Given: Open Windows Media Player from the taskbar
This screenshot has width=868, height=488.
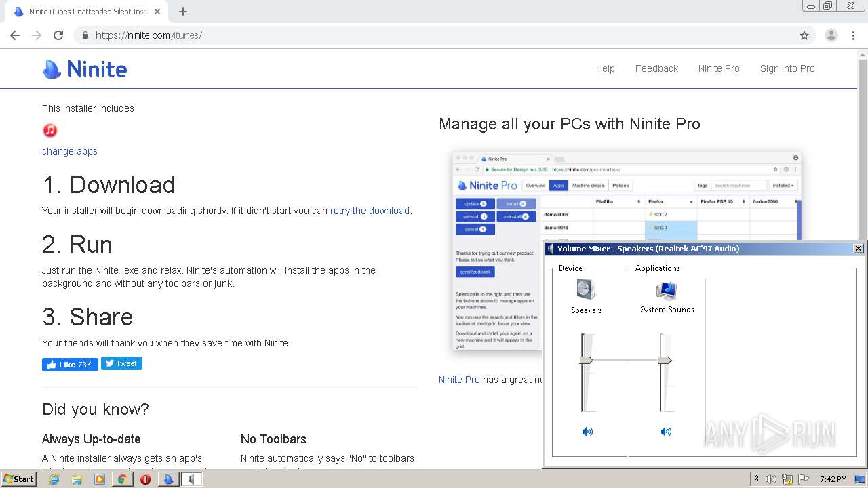Looking at the screenshot, I should (100, 479).
